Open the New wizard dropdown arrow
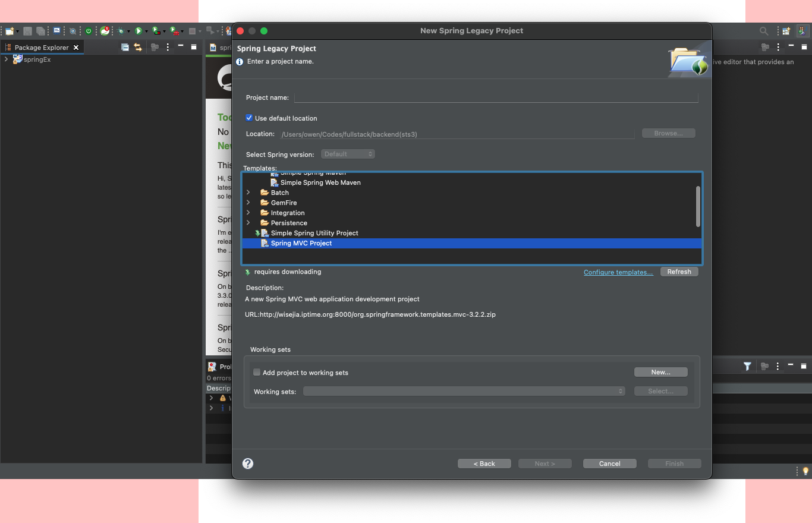The image size is (812, 523). (x=18, y=31)
